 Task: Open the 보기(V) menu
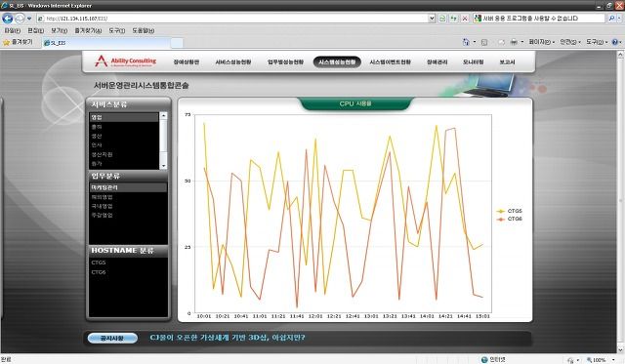click(59, 30)
